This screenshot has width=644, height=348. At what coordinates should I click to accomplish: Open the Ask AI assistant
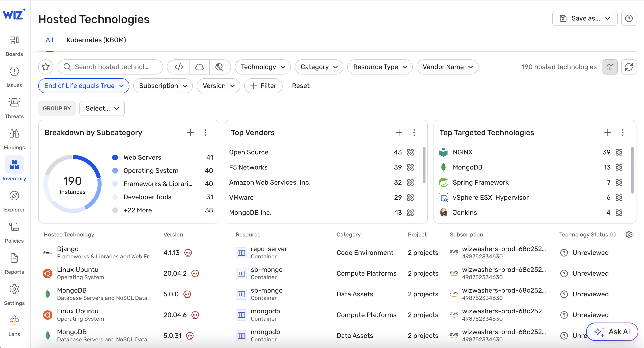click(x=612, y=331)
